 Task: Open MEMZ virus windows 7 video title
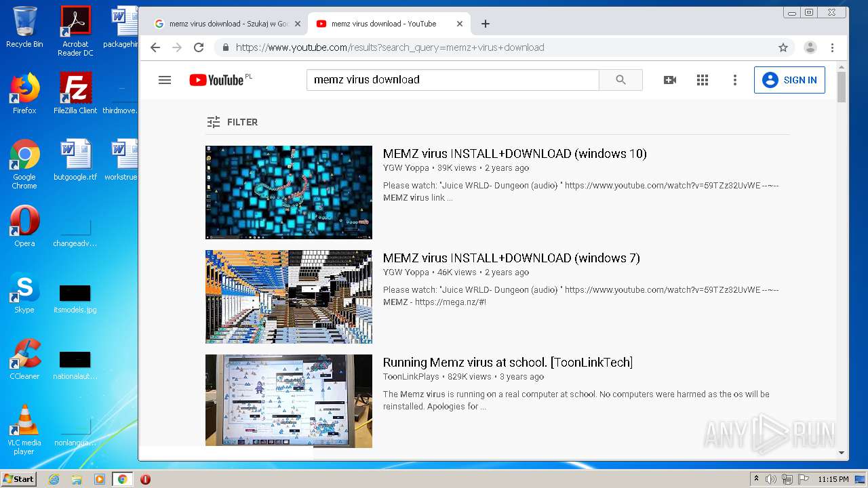511,258
